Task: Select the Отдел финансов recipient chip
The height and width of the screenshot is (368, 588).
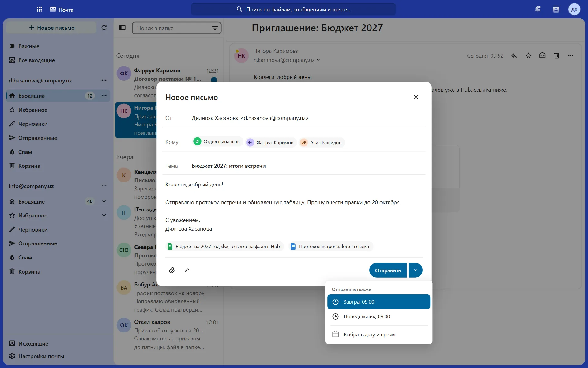Action: pos(217,142)
